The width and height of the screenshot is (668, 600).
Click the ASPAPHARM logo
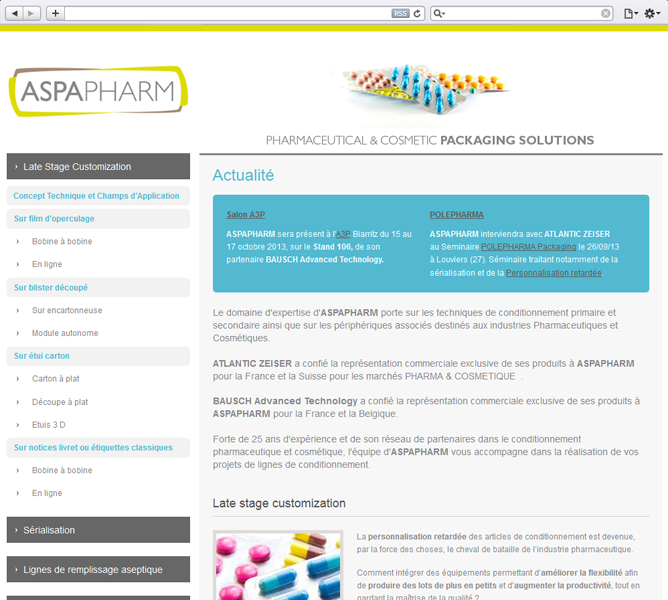point(98,91)
